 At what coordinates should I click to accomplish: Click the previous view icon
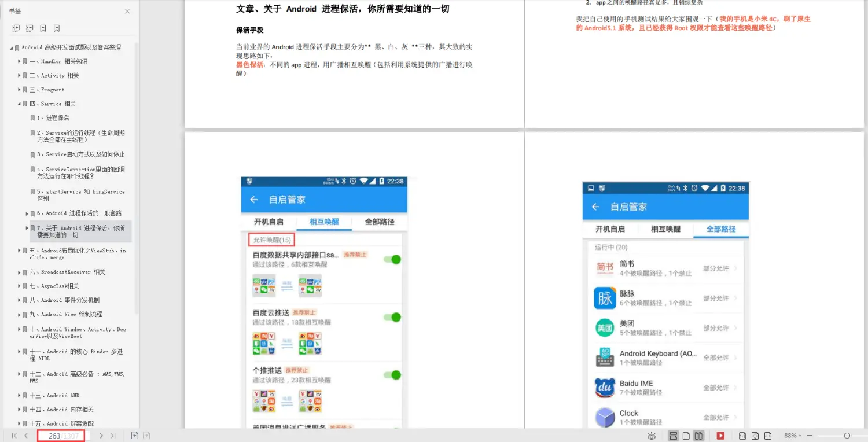134,436
